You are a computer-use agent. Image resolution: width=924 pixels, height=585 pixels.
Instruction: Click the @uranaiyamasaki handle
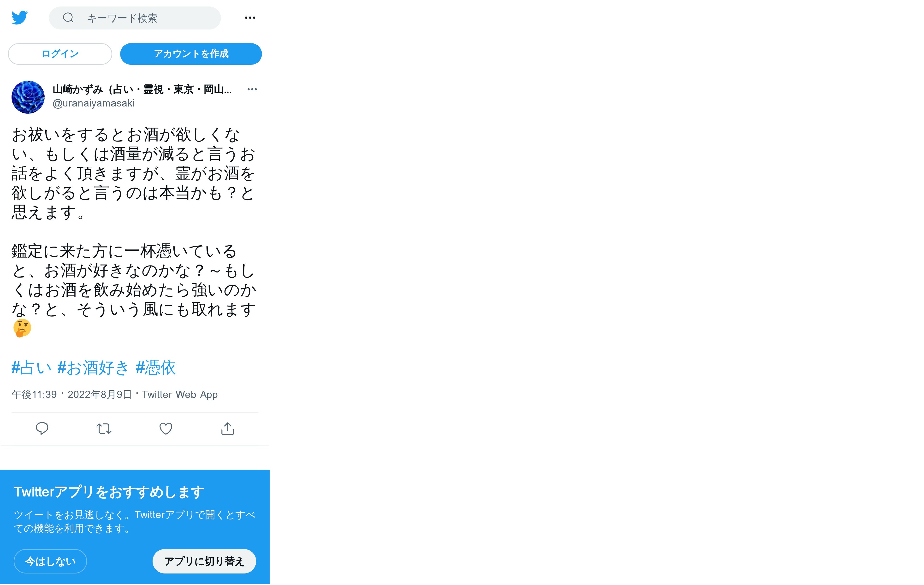point(94,103)
